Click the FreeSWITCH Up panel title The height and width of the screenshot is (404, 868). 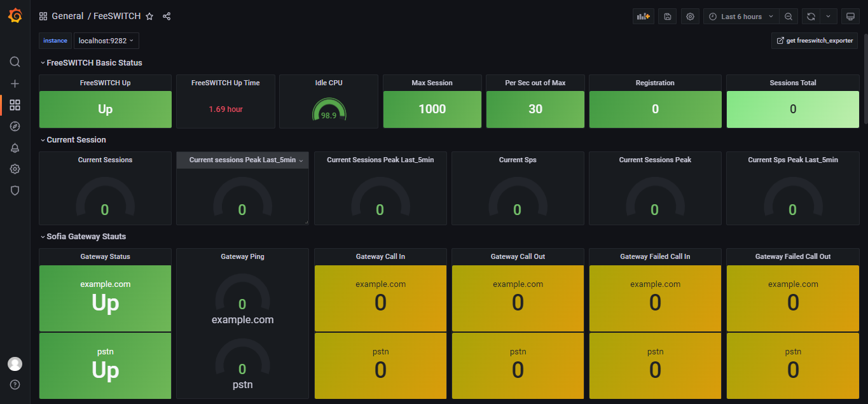point(106,83)
